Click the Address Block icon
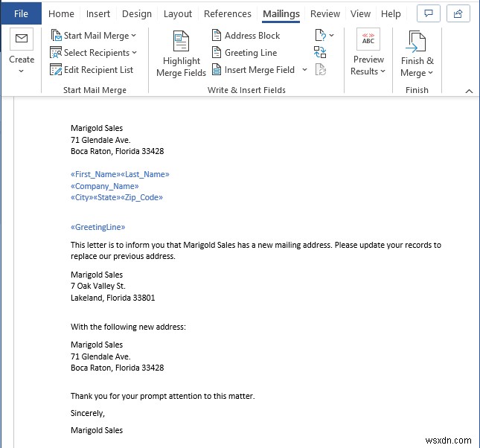 (217, 36)
